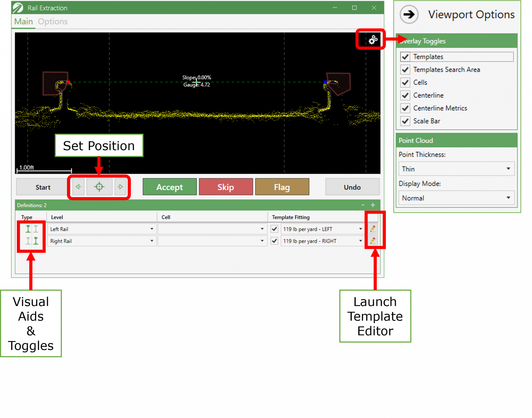Open the Point Thickness dropdown
532x418 pixels.
(x=508, y=169)
